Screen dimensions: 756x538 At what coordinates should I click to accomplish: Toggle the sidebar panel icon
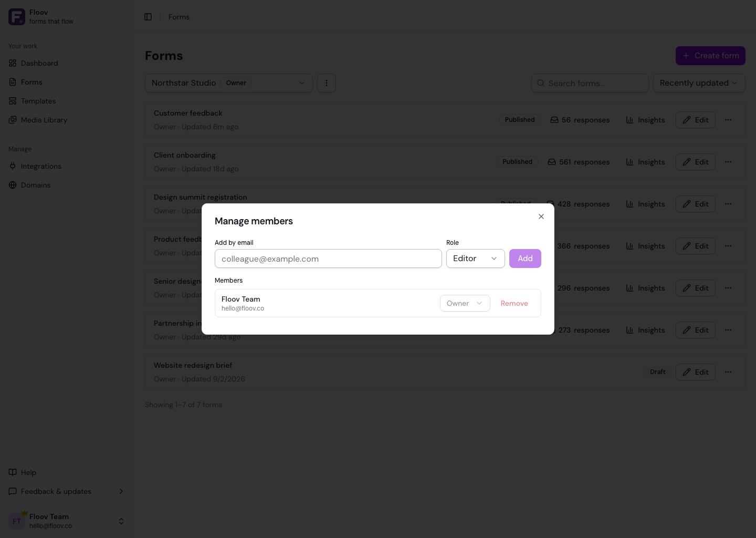148,17
